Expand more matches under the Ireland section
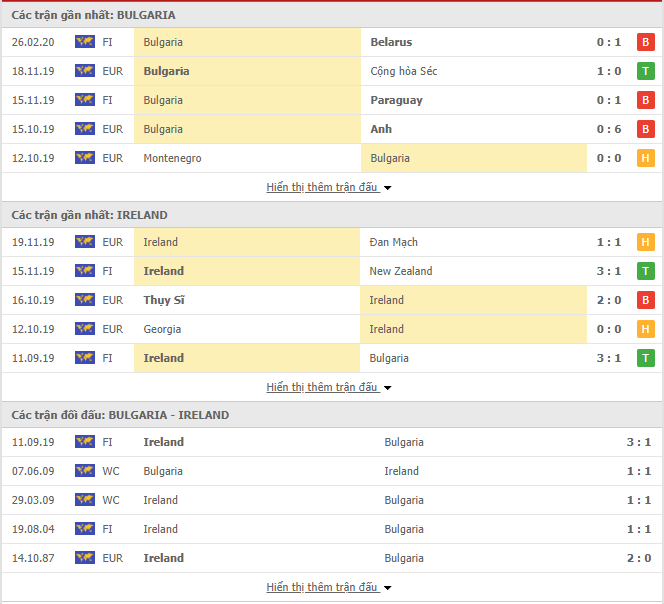 [329, 387]
